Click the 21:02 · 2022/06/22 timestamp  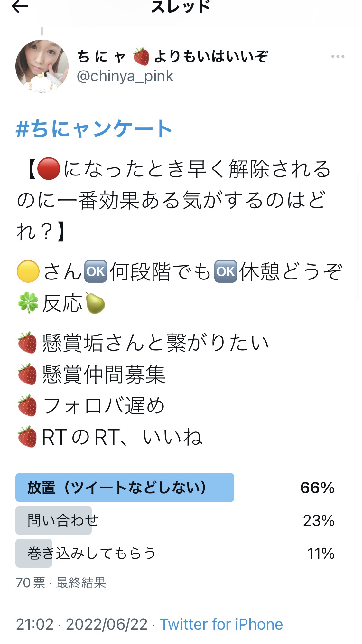(x=82, y=624)
